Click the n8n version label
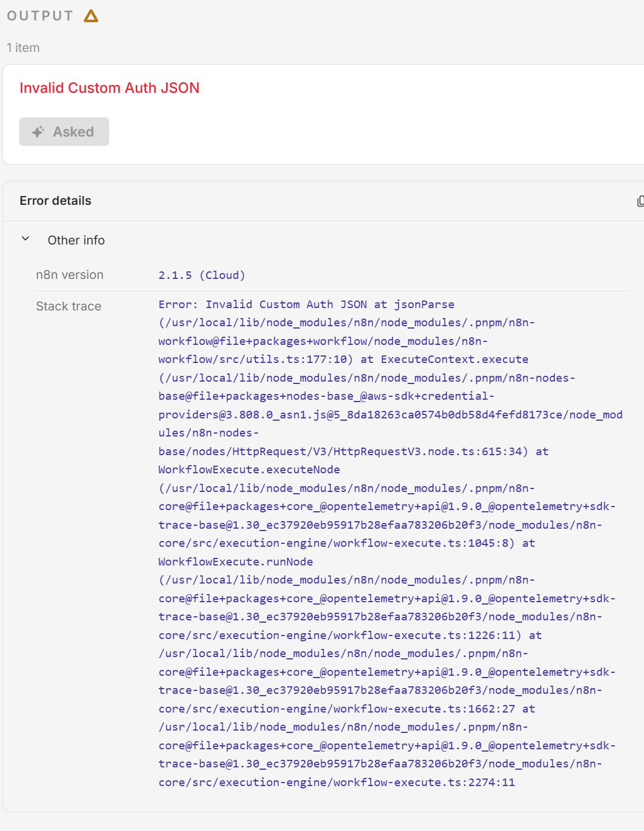Viewport: 644px width, 831px height. click(69, 275)
